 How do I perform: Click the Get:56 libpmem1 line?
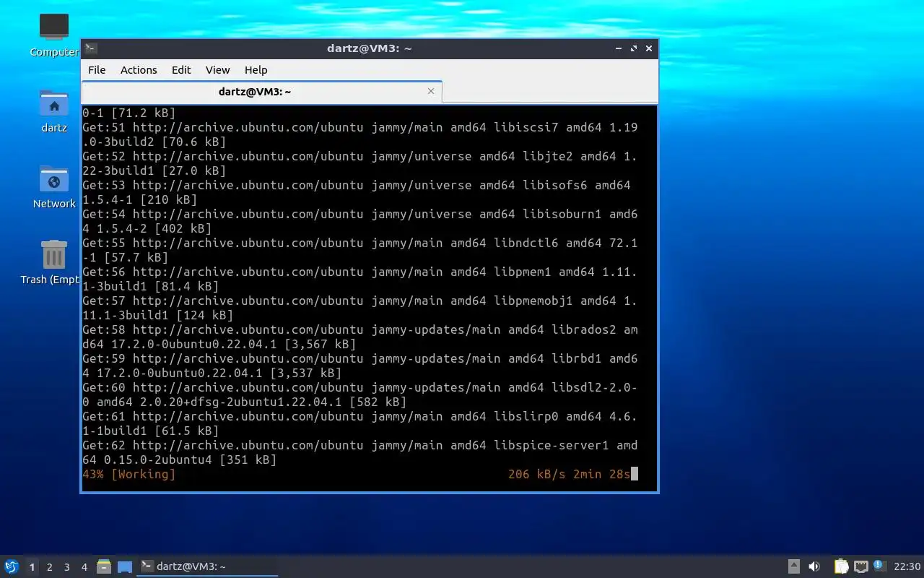[360, 279]
